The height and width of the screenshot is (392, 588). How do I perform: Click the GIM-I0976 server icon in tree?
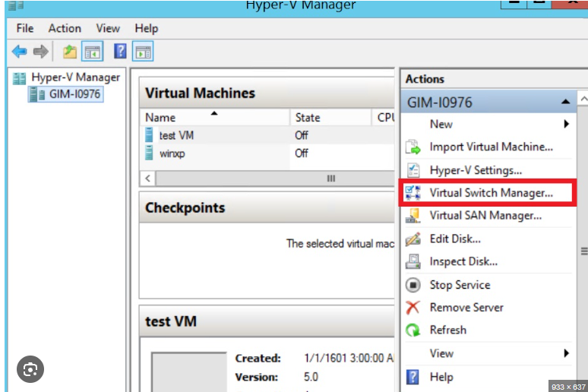tap(36, 94)
